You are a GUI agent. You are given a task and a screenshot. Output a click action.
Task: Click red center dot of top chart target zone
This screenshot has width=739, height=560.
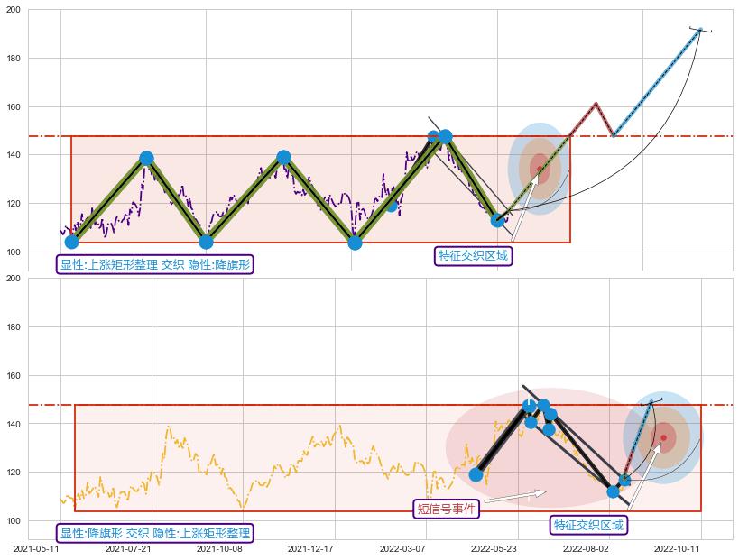click(540, 169)
